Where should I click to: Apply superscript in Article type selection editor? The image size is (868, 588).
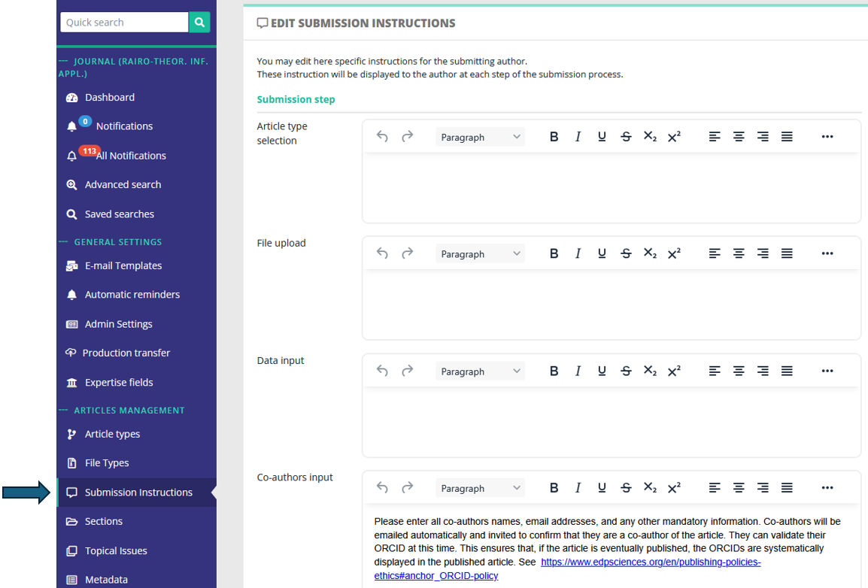pos(674,137)
